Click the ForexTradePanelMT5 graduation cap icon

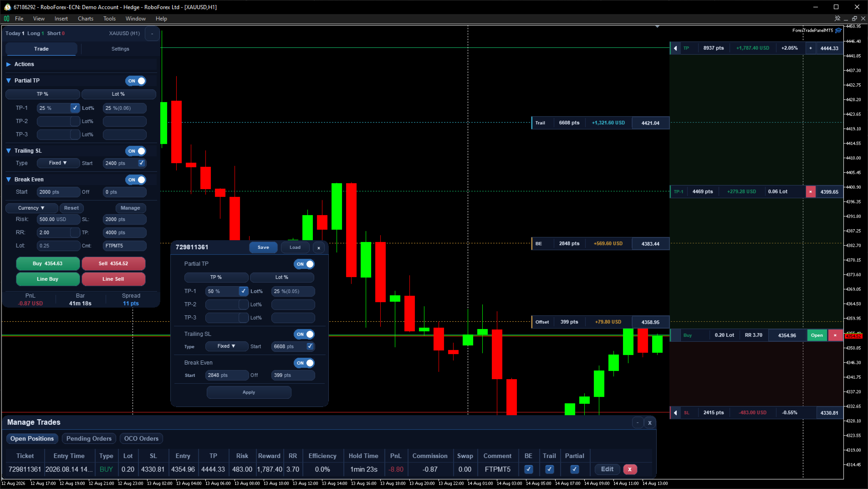tap(838, 31)
